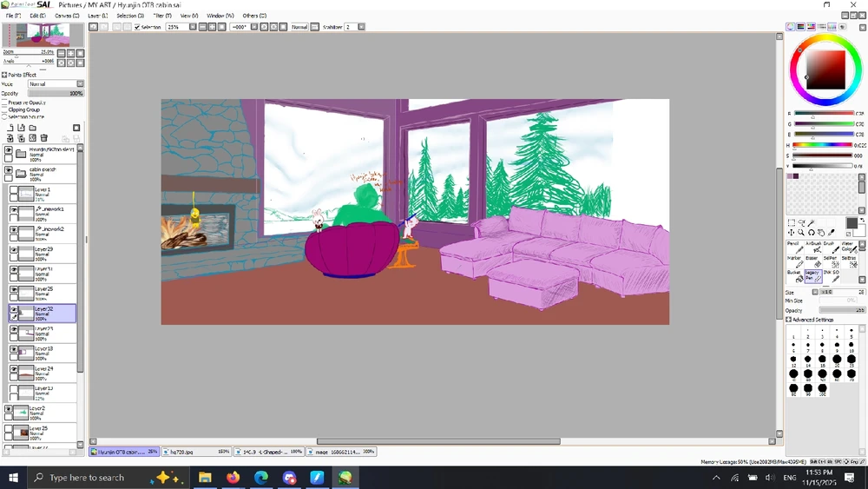Open the File menu
The image size is (868, 489).
pyautogui.click(x=13, y=16)
